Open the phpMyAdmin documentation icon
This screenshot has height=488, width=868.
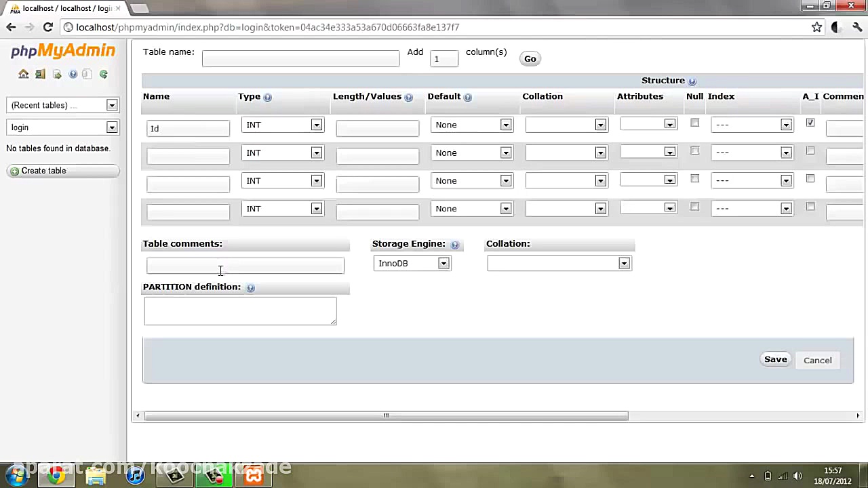(x=87, y=74)
